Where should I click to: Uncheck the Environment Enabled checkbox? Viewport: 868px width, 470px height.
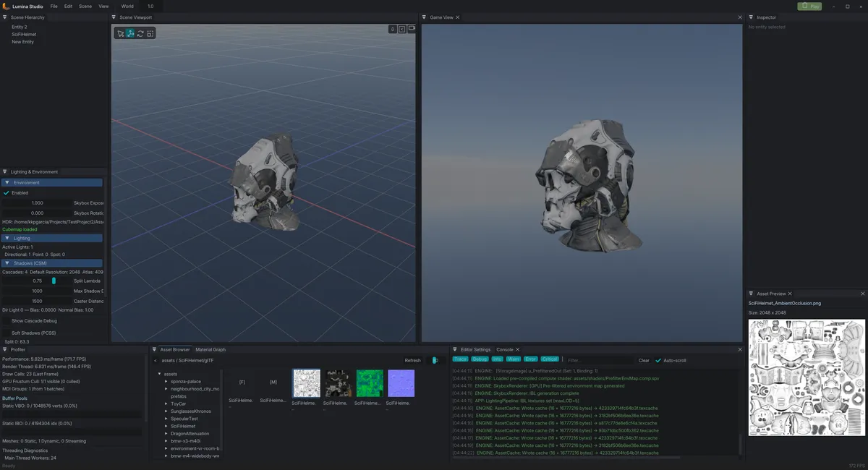[x=7, y=193]
